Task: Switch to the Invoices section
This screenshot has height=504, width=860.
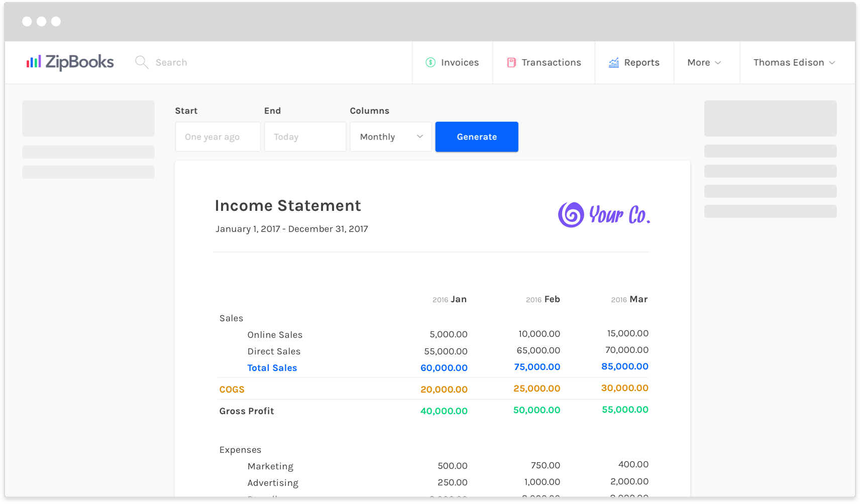Action: [459, 62]
